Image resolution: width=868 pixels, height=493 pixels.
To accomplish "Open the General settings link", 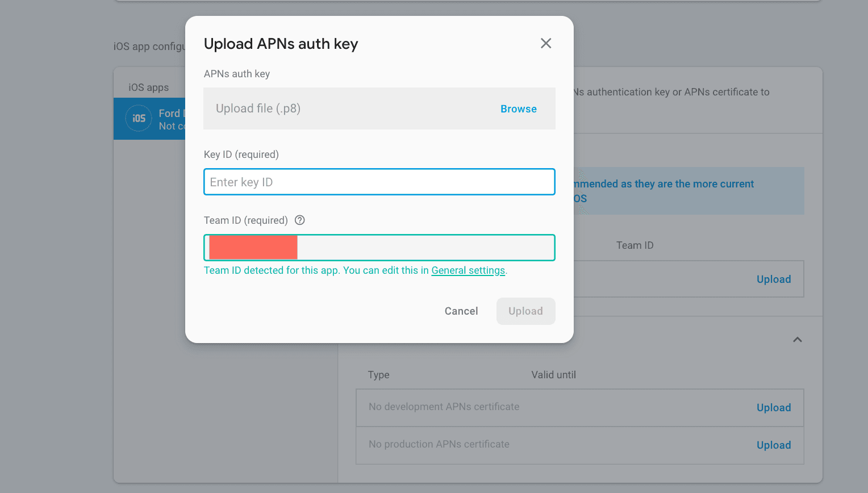I will (x=468, y=271).
